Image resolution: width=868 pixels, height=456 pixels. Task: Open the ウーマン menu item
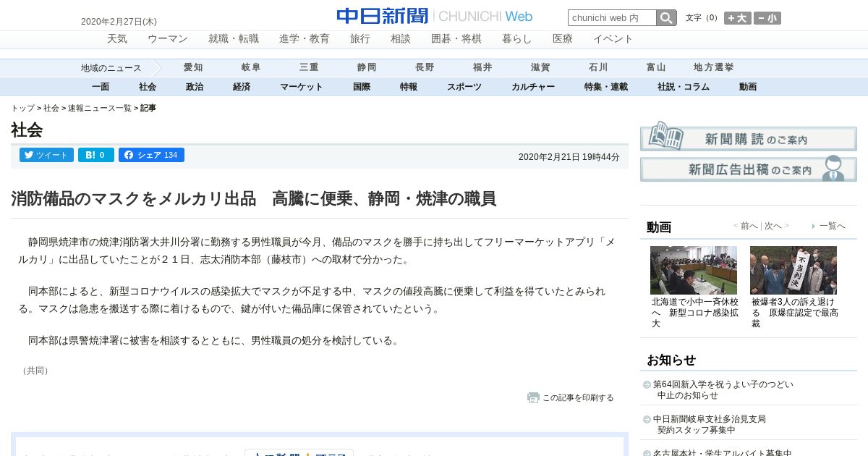click(x=168, y=39)
